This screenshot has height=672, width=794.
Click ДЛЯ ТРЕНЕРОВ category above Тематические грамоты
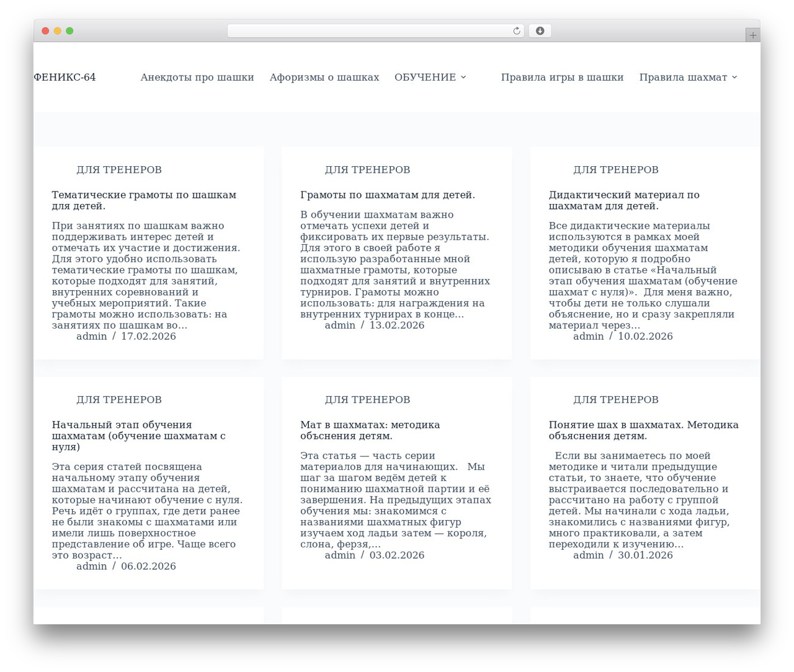tap(119, 170)
